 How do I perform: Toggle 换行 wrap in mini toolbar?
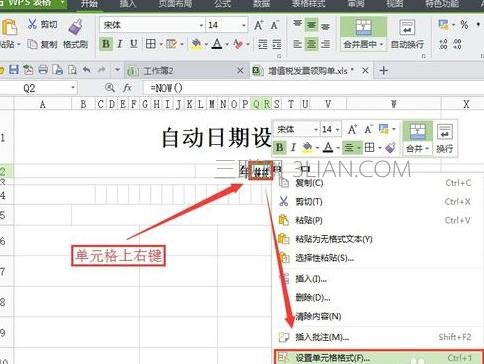[x=445, y=139]
